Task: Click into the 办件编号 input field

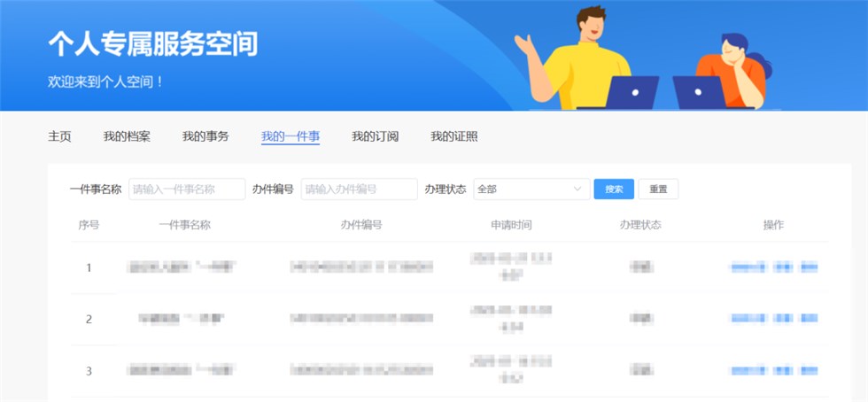Action: coord(359,189)
